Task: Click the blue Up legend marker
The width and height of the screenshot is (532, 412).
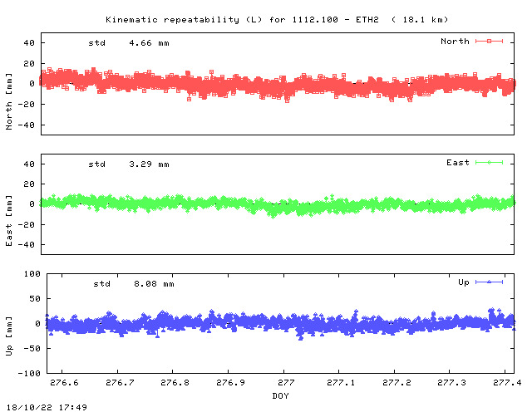Action: (x=489, y=282)
